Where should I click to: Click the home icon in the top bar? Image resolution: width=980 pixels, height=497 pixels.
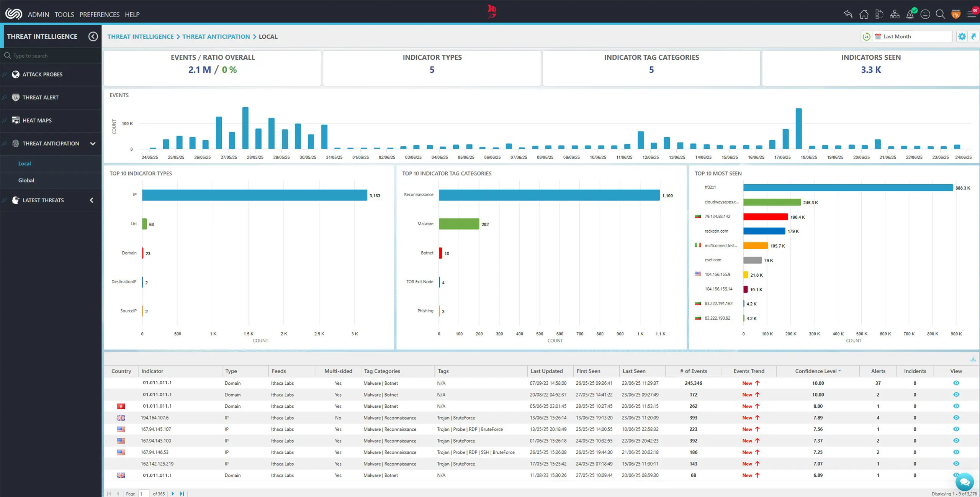[x=864, y=14]
